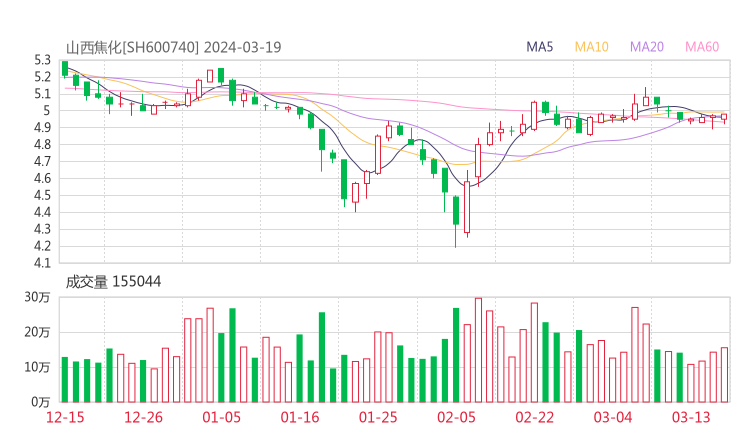Click the last candlestick on the chart
740x440 pixels.
[724, 118]
